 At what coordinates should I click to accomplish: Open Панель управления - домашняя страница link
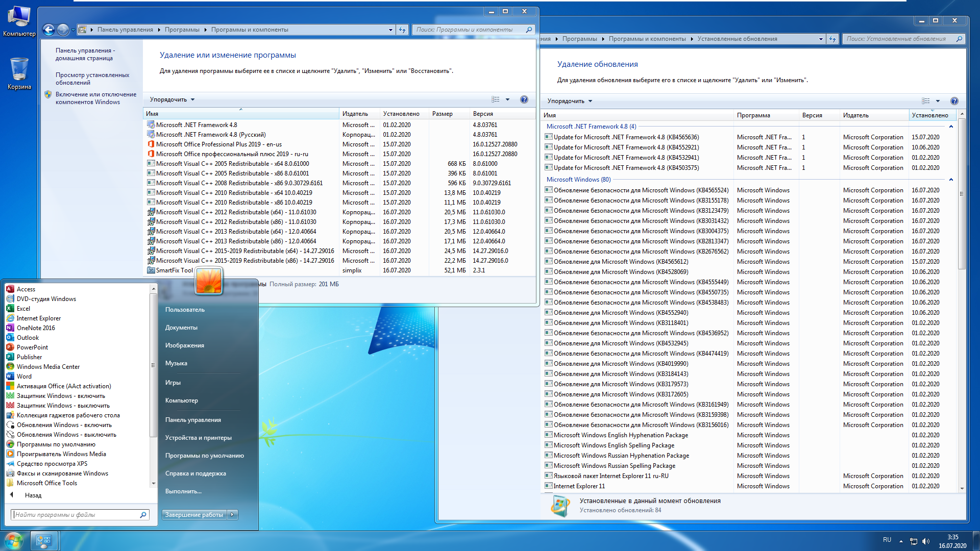pos(85,54)
